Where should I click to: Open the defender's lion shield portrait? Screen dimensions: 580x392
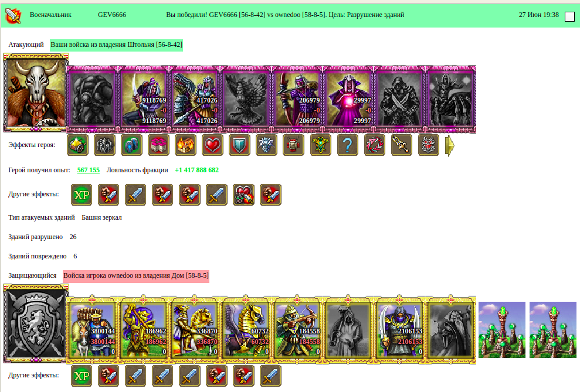point(36,323)
